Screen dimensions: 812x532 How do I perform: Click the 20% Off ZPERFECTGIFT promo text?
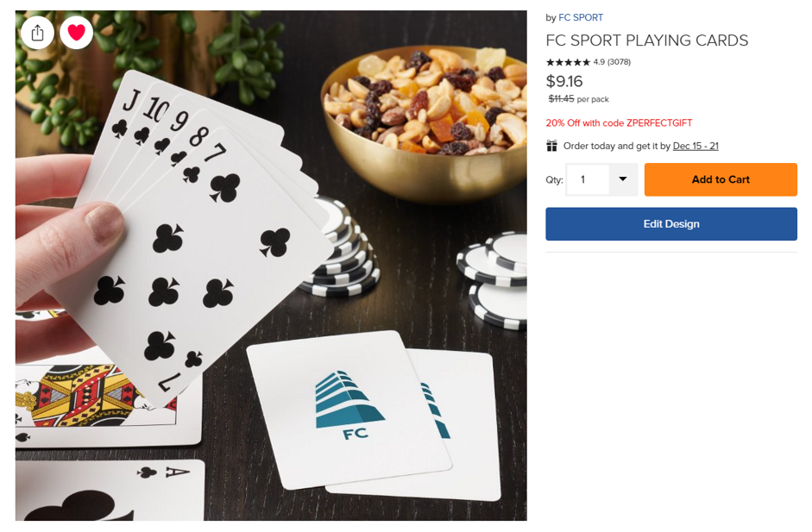point(619,123)
